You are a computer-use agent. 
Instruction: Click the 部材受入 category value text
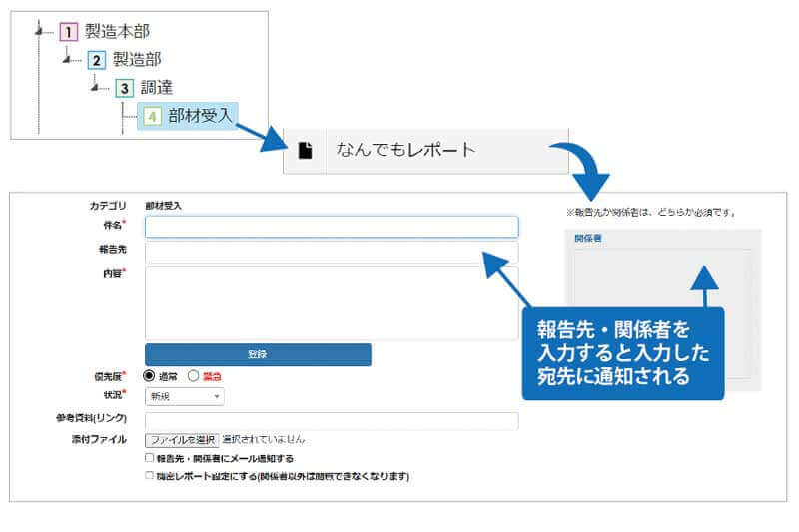[163, 206]
